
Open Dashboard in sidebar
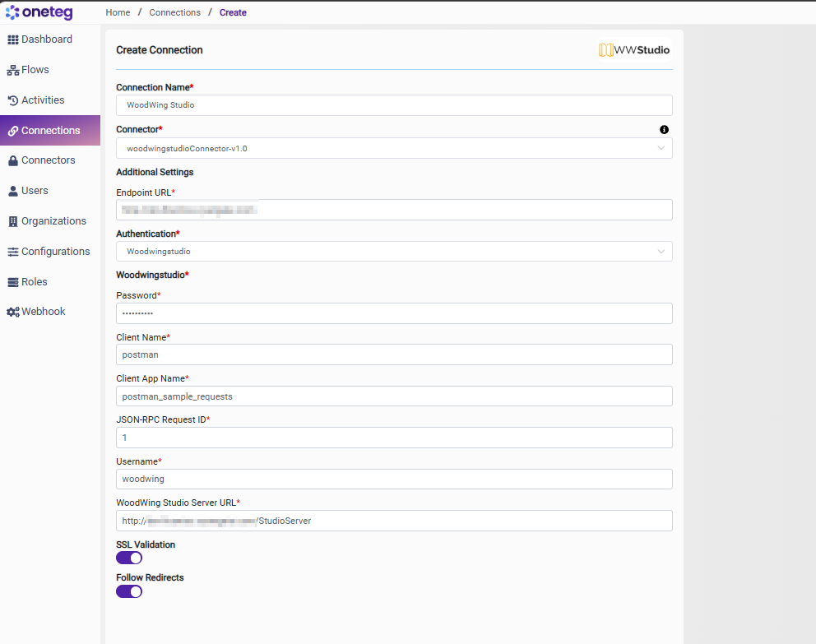[50, 39]
